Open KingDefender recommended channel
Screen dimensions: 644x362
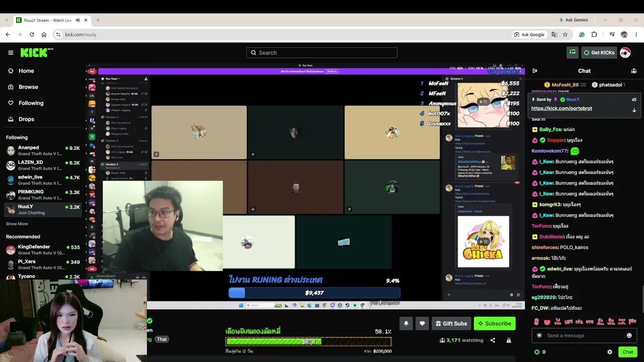pos(43,250)
